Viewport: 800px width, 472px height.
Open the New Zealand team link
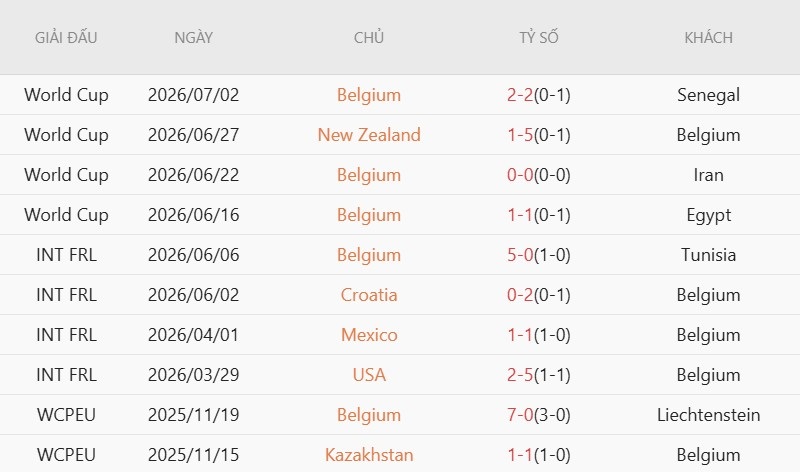click(x=369, y=135)
